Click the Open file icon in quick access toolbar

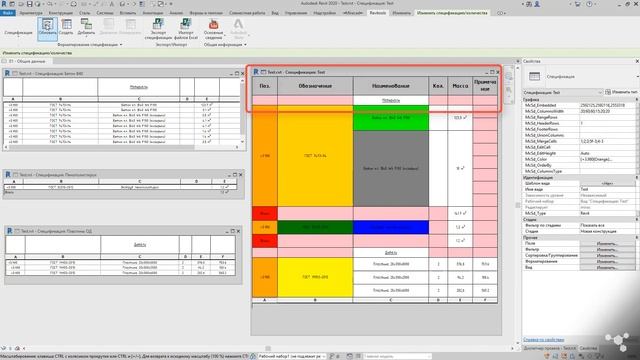coord(21,4)
